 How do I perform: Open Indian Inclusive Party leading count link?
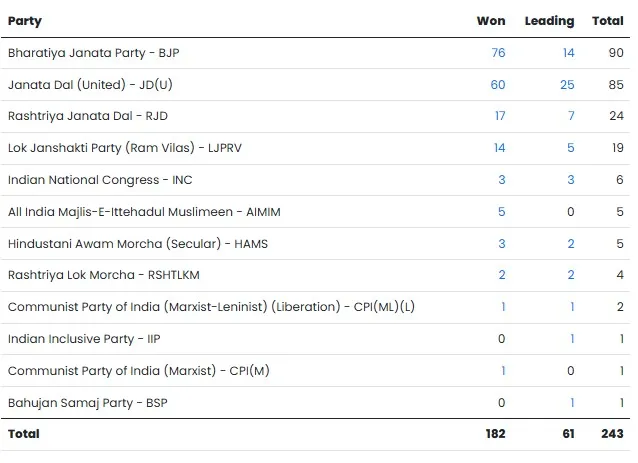tap(572, 339)
